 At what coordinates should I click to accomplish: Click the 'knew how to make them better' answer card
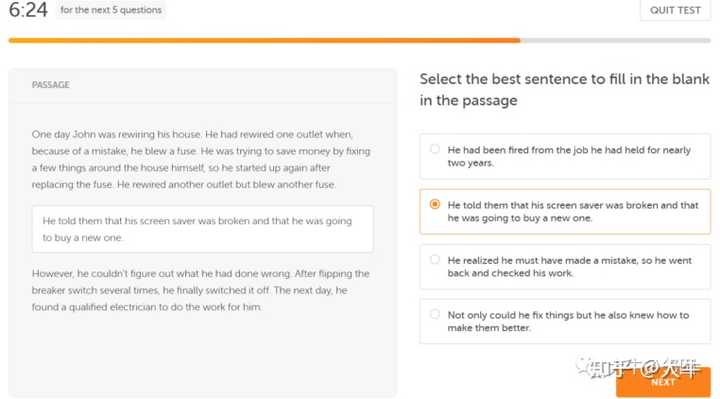(x=565, y=321)
